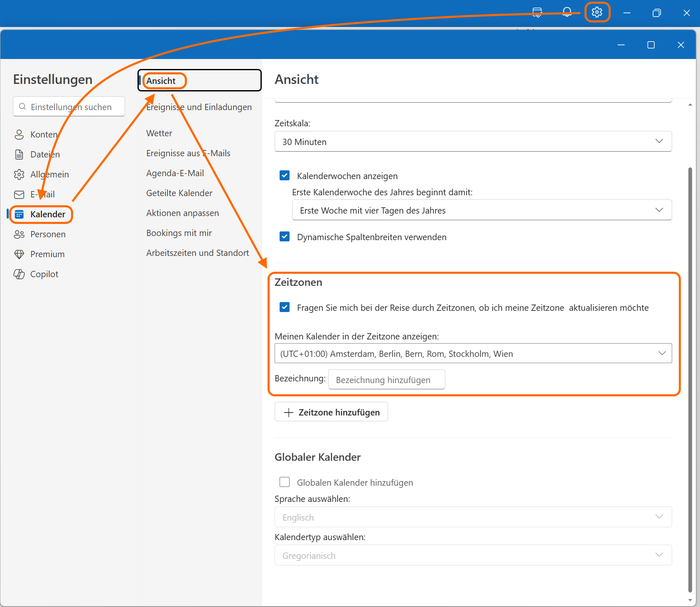Click the Zeitzone hinzufügen button
700x607 pixels.
331,412
